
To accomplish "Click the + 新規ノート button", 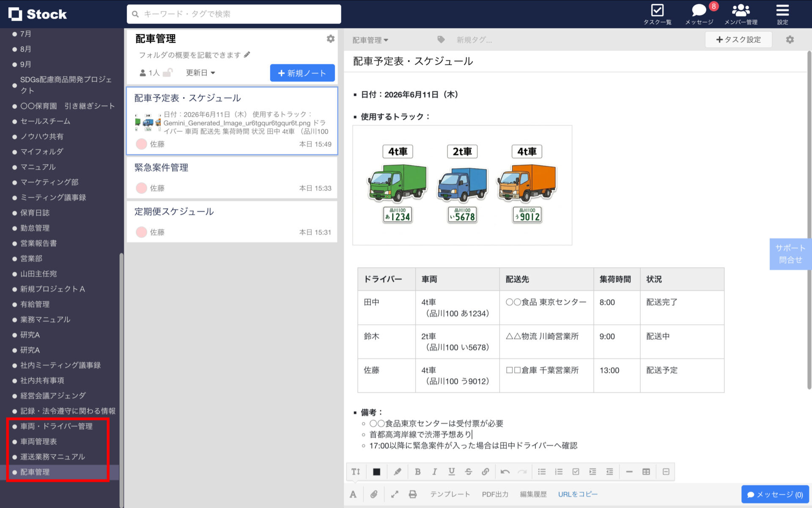I will point(302,73).
